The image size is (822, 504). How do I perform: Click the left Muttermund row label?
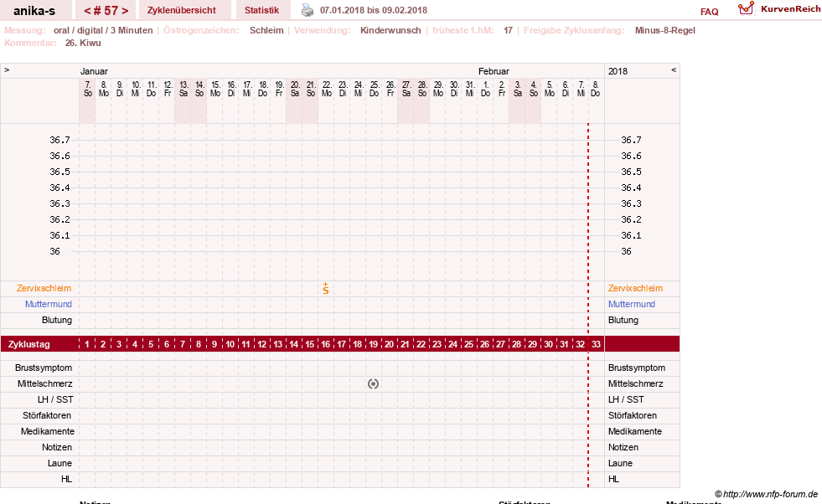(49, 304)
